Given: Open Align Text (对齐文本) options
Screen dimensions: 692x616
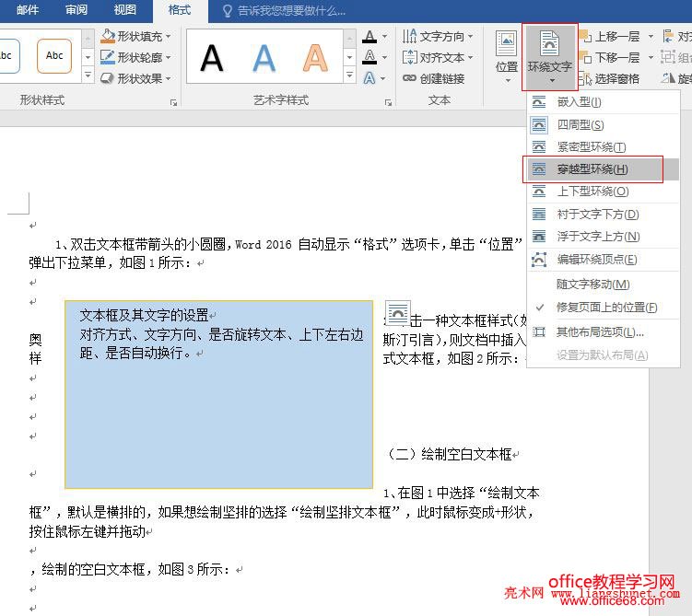Looking at the screenshot, I should [437, 57].
